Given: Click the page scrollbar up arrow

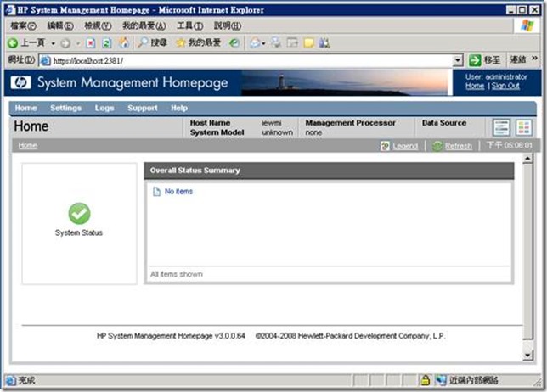Looking at the screenshot, I should coord(527,159).
